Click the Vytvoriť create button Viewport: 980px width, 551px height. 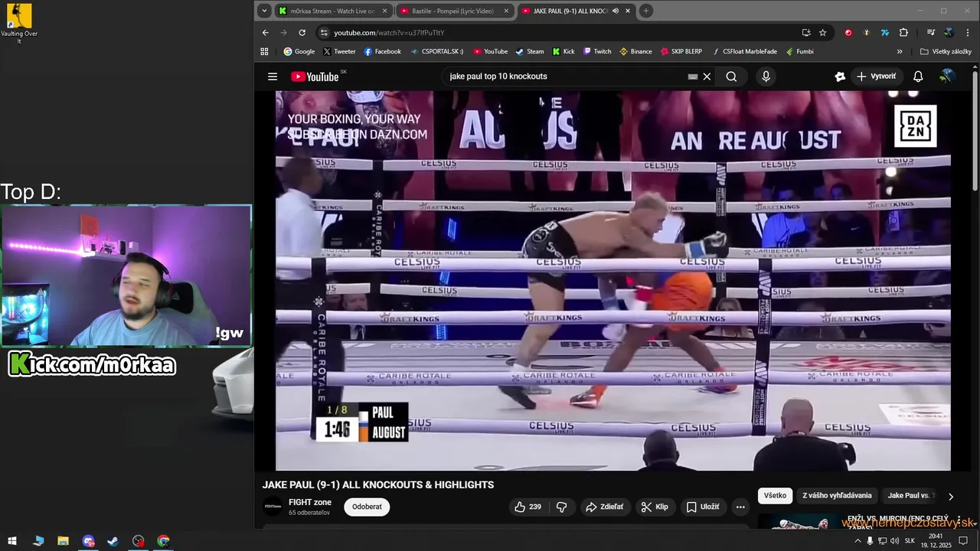pyautogui.click(x=876, y=77)
